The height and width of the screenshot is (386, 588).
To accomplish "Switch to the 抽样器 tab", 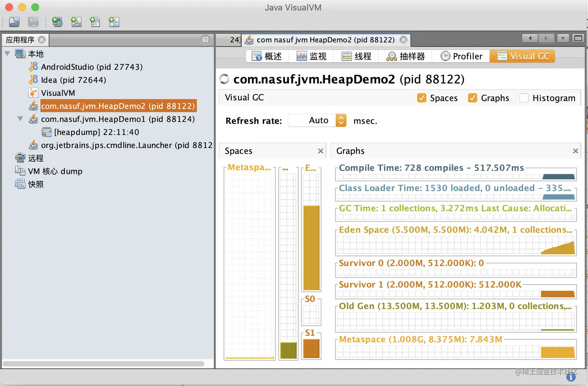I will pos(406,56).
